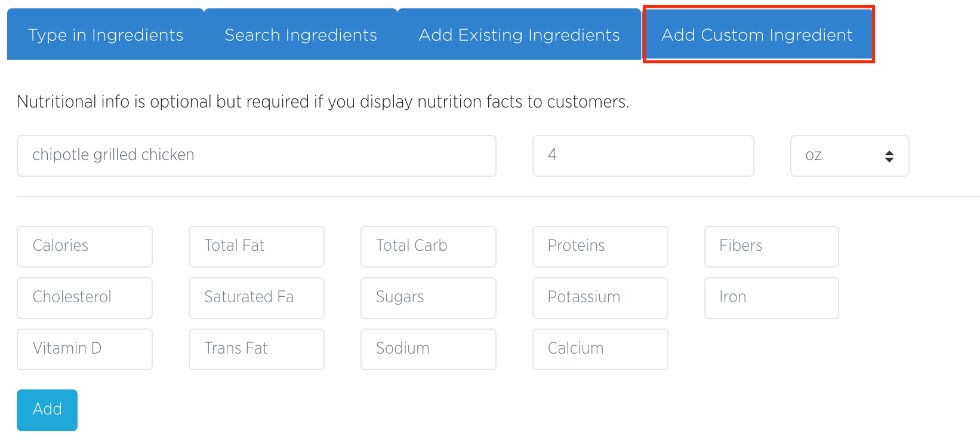This screenshot has width=980, height=442.
Task: Click the quantity field showing 4
Action: coord(643,155)
